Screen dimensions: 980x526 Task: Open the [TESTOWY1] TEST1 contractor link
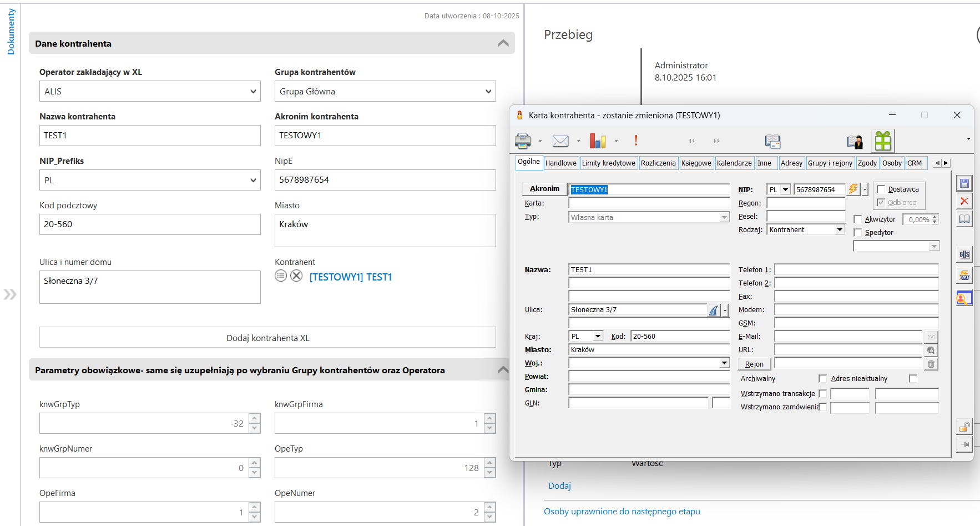click(x=351, y=277)
